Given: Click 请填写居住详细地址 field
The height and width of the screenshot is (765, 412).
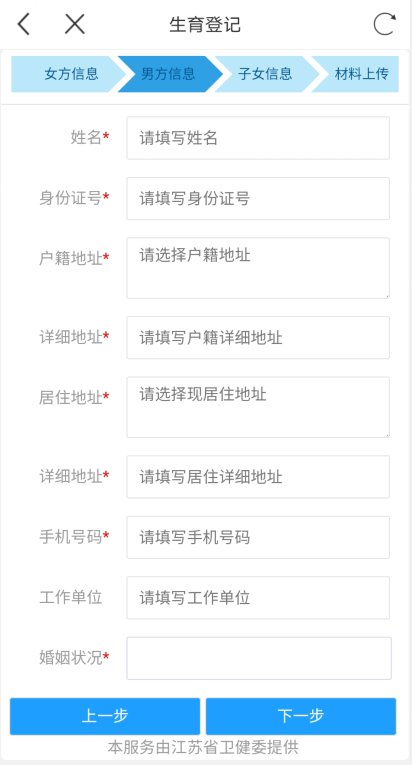Looking at the screenshot, I should [x=258, y=477].
